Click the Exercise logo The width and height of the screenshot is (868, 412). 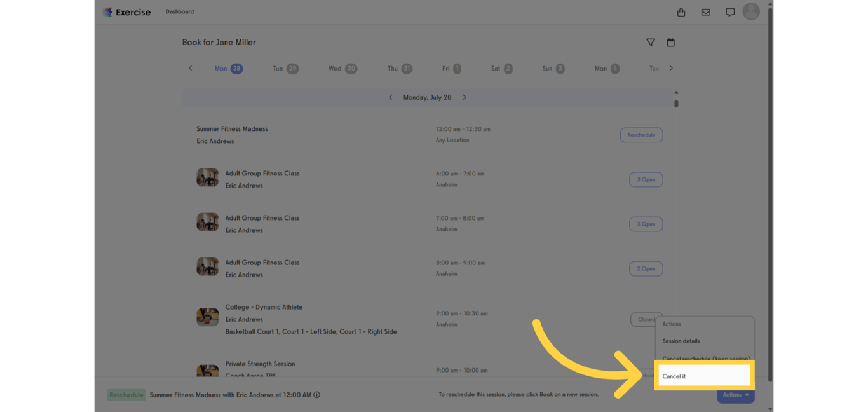coord(126,11)
